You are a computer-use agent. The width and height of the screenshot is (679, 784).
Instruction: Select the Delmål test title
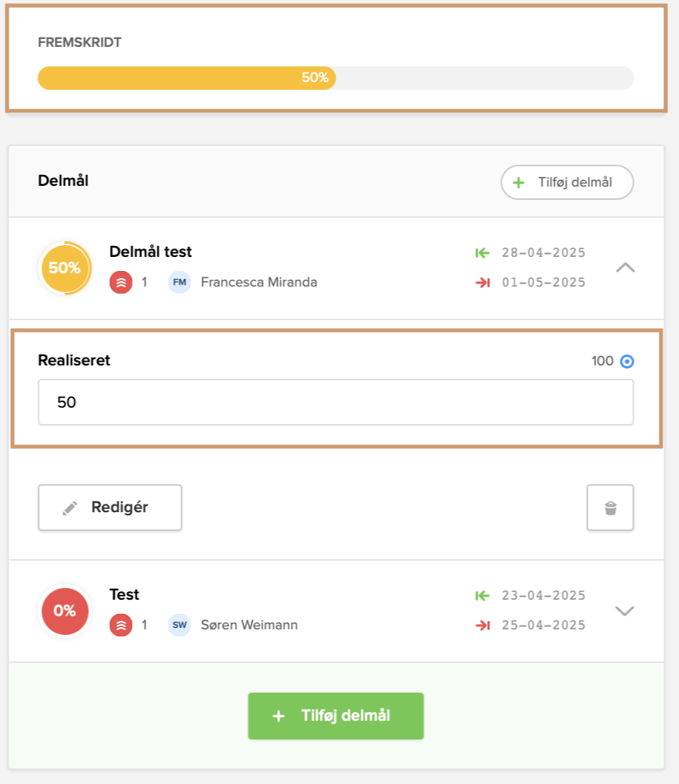coord(151,252)
